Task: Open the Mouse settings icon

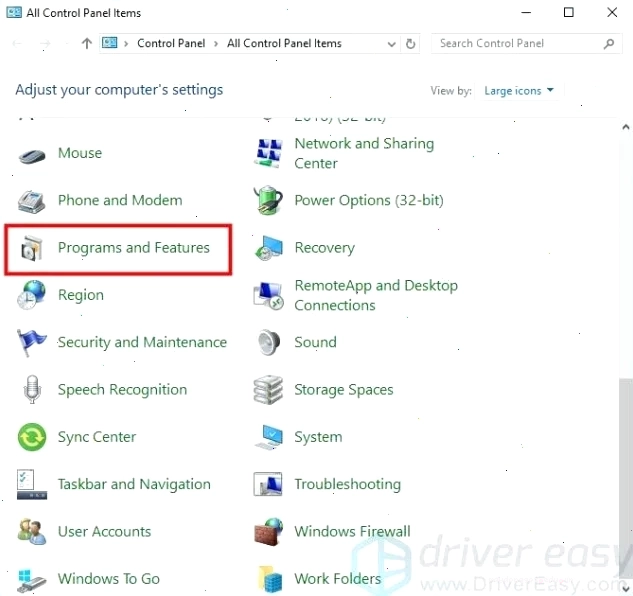Action: pyautogui.click(x=32, y=155)
